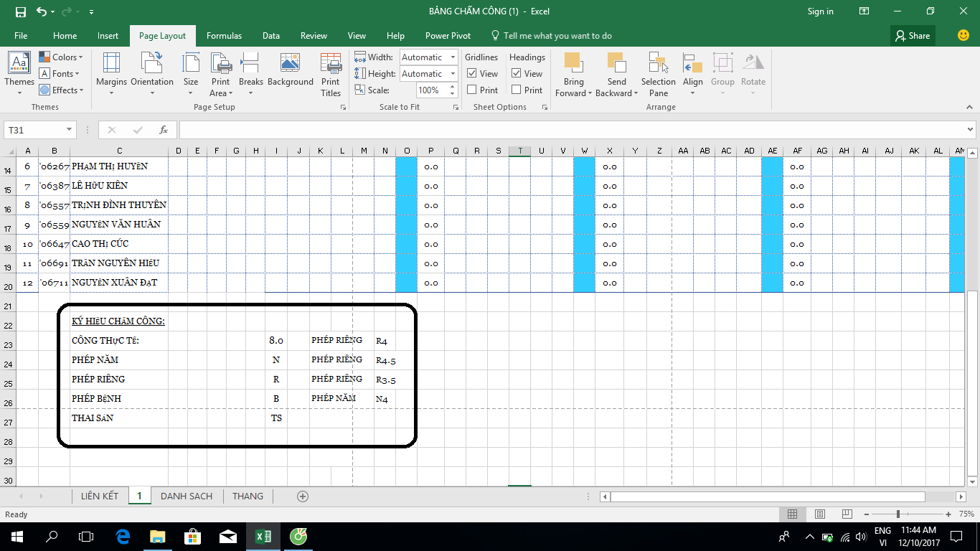Image resolution: width=980 pixels, height=551 pixels.
Task: Open the Selection Pane
Action: (658, 74)
